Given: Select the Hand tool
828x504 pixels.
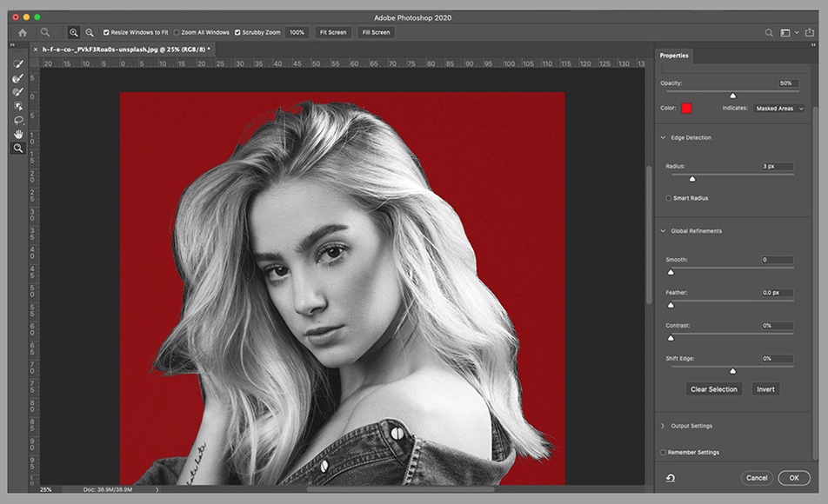Looking at the screenshot, I should (18, 134).
